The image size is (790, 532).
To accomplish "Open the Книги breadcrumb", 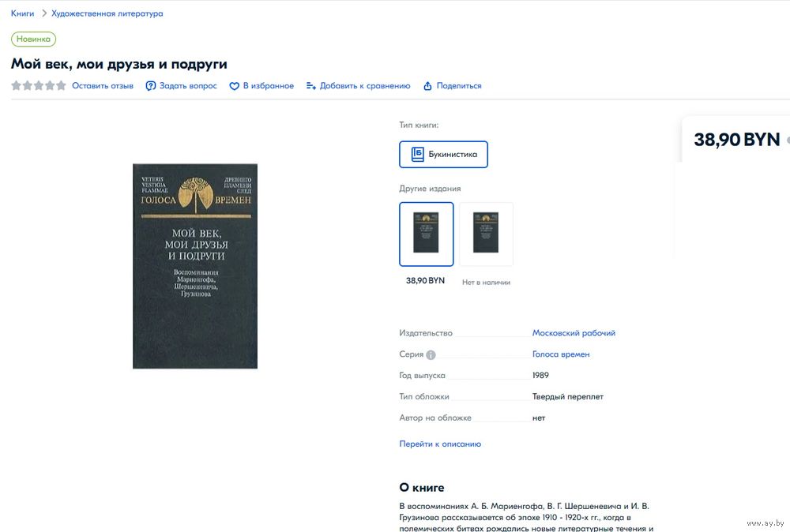I will 23,13.
